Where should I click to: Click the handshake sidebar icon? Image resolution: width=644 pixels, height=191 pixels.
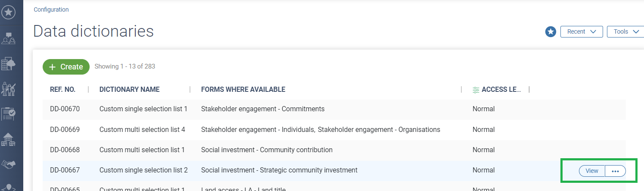pos(9,164)
